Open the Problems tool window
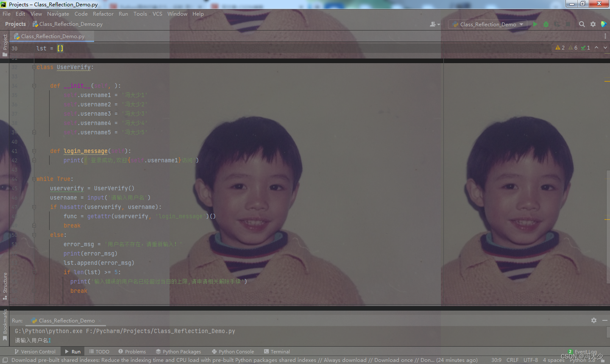610x364 pixels. click(132, 351)
